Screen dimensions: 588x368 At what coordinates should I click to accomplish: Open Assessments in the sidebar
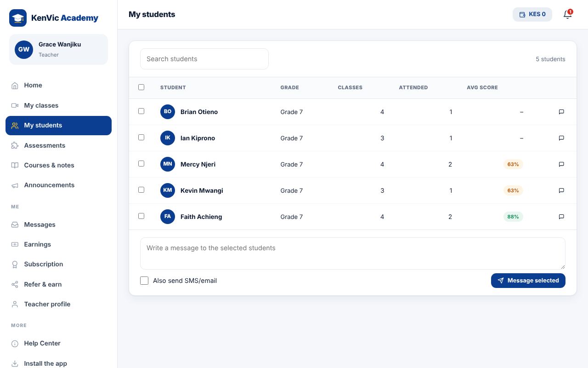coord(58,145)
